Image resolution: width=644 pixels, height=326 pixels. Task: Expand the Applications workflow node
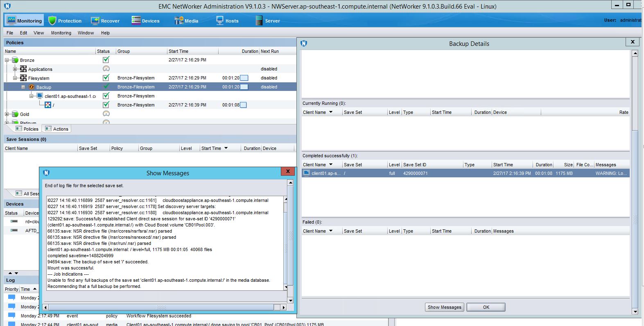[15, 69]
